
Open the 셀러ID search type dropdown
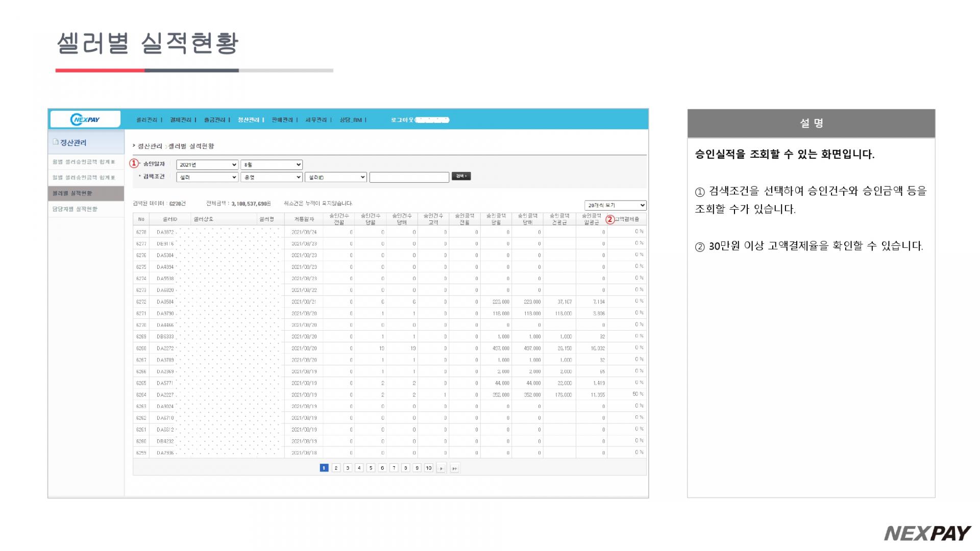point(335,177)
